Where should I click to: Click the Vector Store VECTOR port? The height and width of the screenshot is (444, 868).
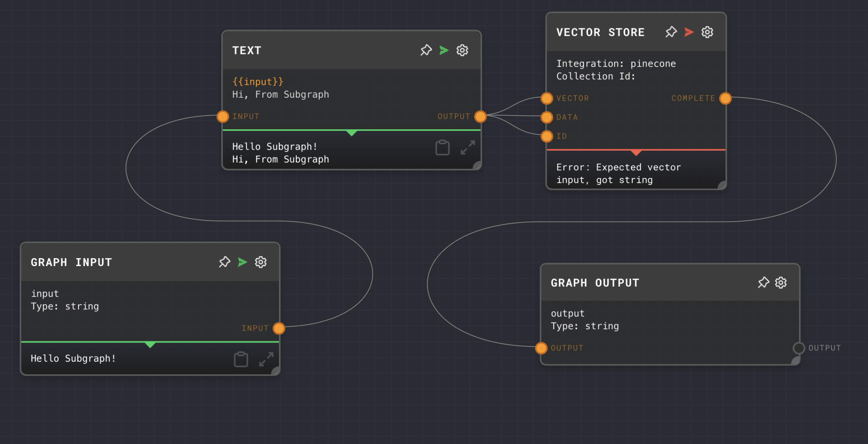click(547, 99)
